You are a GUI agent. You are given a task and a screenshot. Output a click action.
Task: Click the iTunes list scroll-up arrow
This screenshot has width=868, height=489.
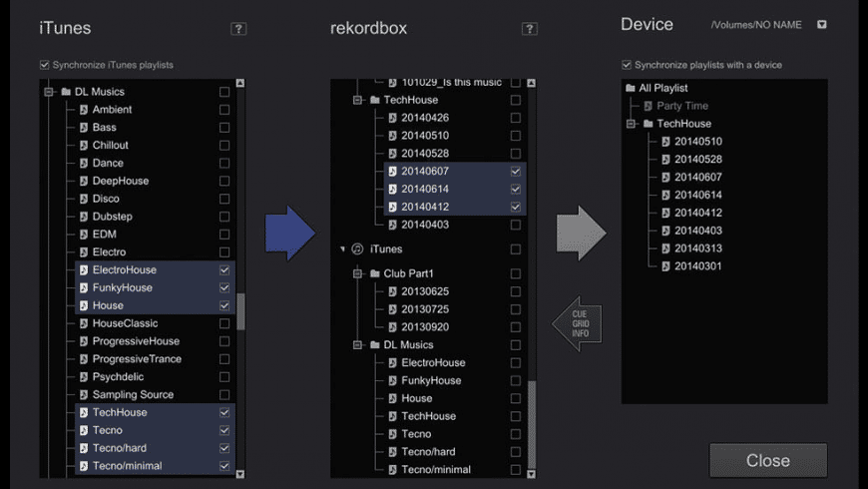240,83
